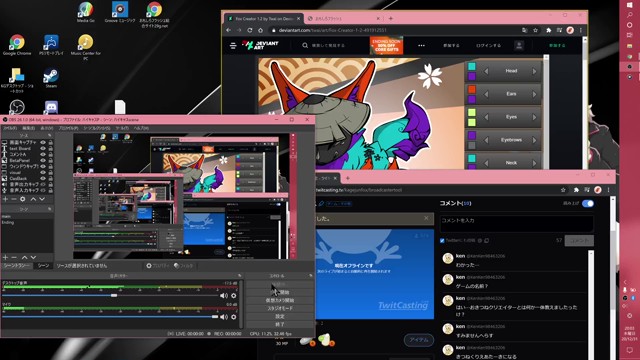Screen dimensions: 640x360
Task: Click the アイテム button on TwitCasting
Action: coord(418,340)
